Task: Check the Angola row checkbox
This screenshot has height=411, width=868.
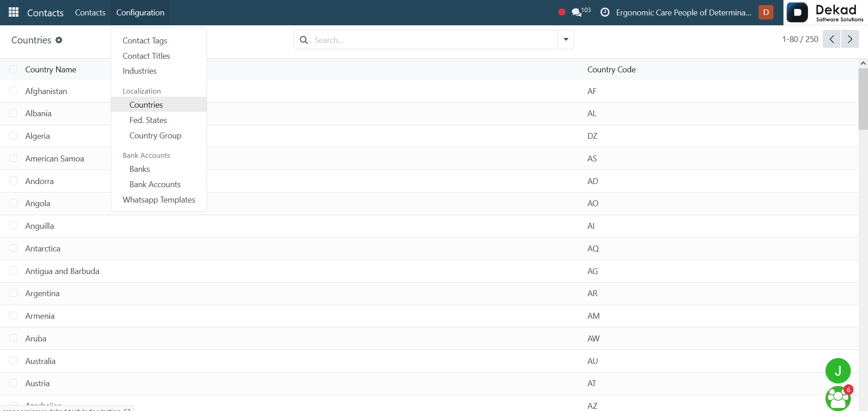Action: (13, 203)
